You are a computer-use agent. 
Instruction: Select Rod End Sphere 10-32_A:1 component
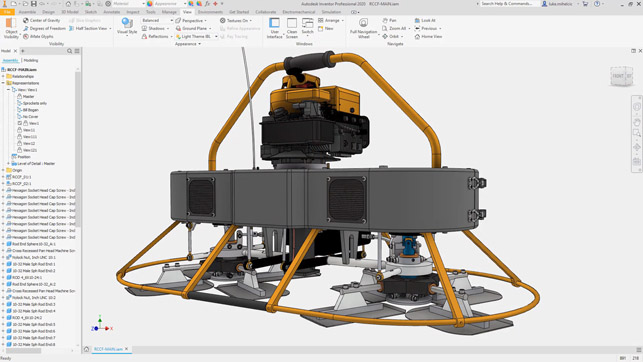tap(31, 244)
